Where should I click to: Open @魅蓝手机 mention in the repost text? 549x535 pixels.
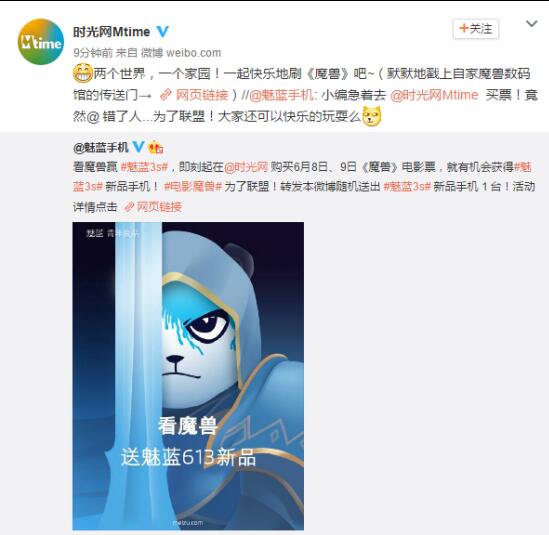click(281, 95)
